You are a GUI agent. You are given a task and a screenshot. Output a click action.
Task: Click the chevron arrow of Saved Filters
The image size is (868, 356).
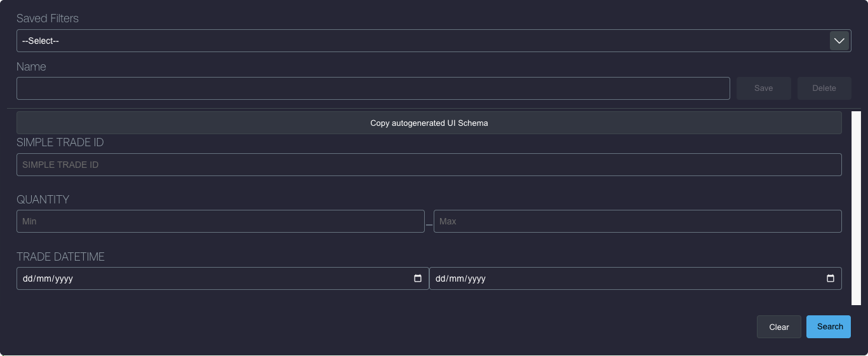click(x=839, y=41)
